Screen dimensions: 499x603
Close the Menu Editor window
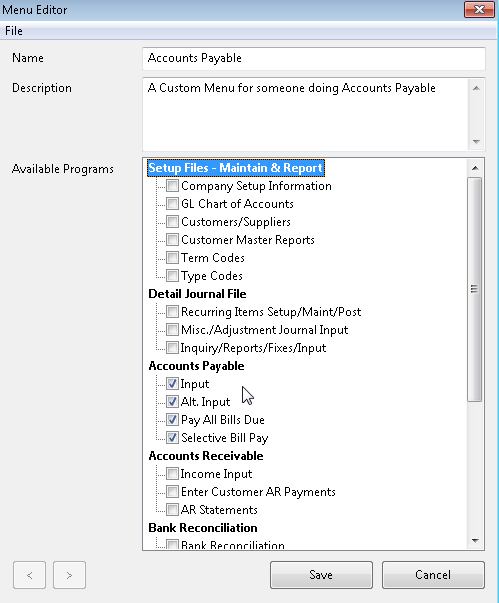(x=479, y=10)
